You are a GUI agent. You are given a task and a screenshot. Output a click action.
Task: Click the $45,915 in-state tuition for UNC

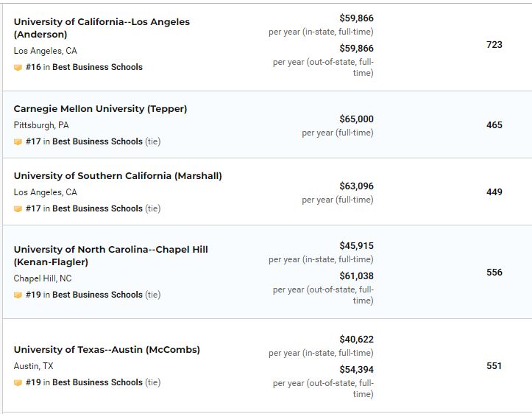(356, 246)
